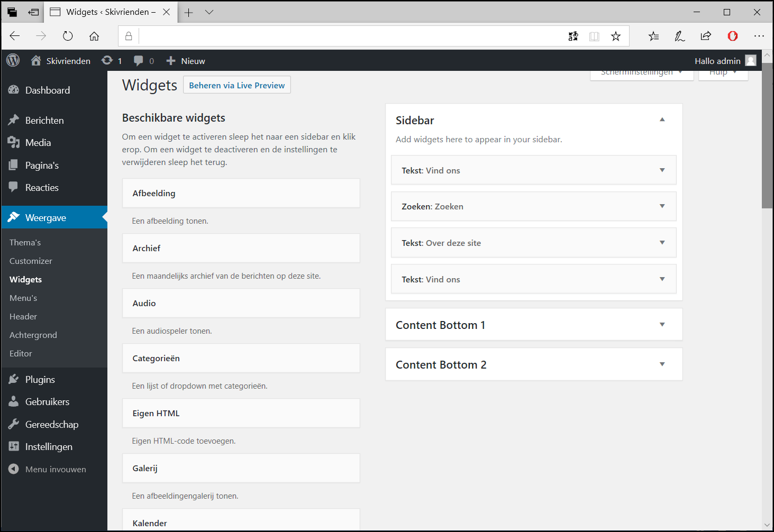Click the Berichten pin icon
The height and width of the screenshot is (532, 774).
click(x=14, y=120)
